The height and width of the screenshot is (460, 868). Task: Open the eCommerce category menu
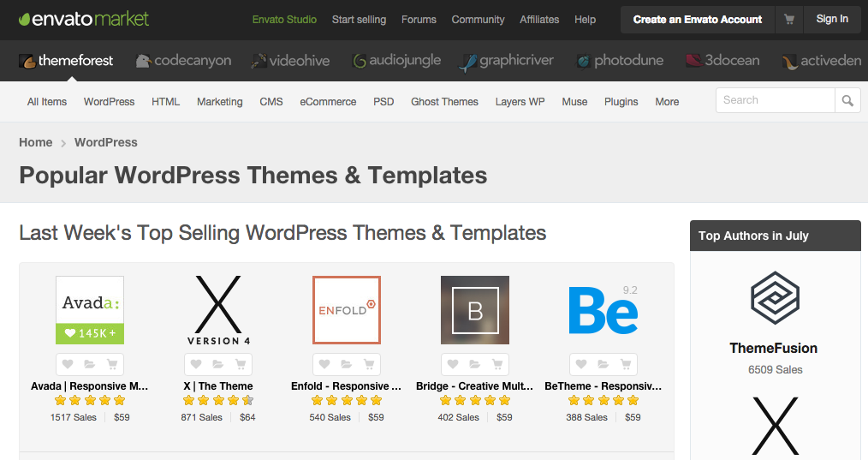(x=328, y=102)
